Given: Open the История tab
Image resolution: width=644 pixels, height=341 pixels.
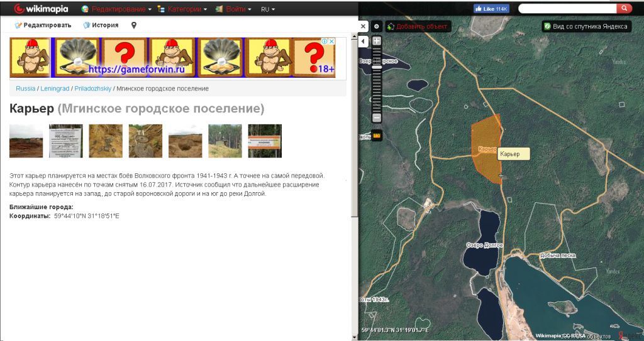Looking at the screenshot, I should pyautogui.click(x=101, y=25).
